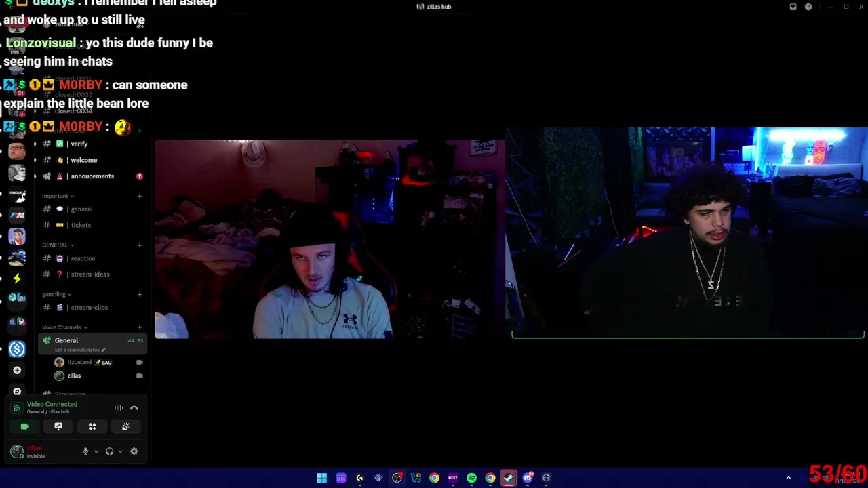This screenshot has width=868, height=488.
Task: Open Discord help from the title bar
Action: click(x=808, y=7)
